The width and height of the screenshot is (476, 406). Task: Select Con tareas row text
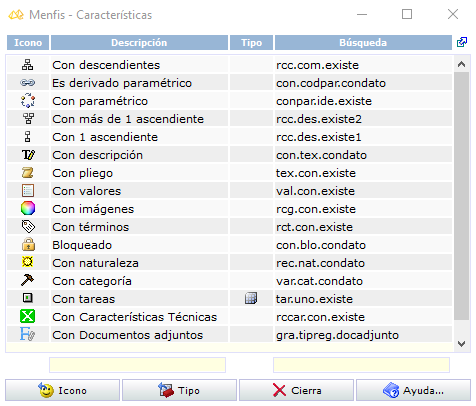click(84, 299)
